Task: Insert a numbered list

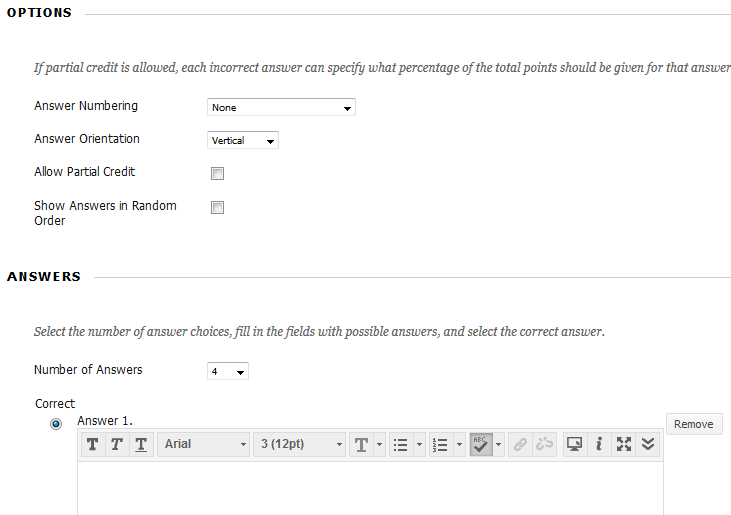Action: click(x=440, y=444)
